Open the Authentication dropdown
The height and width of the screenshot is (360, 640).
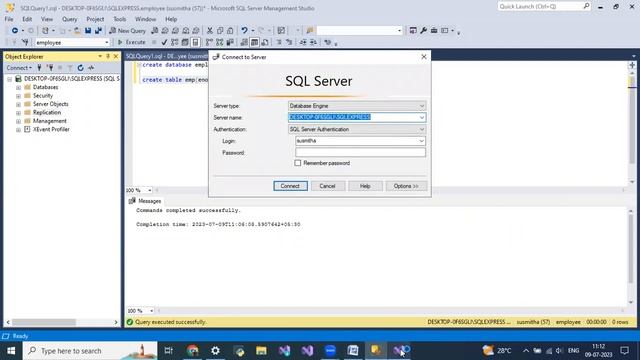tap(421, 129)
